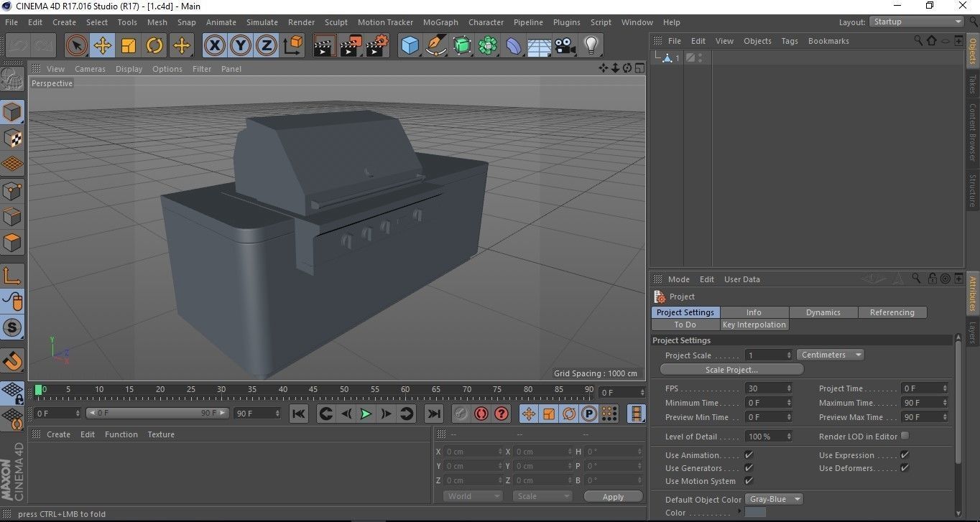Open the Layout Startup dropdown

(x=917, y=22)
